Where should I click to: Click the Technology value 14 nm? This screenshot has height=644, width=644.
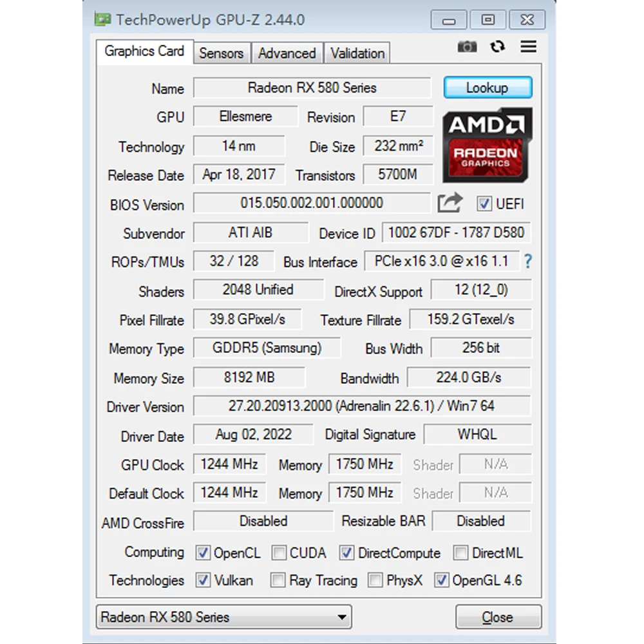click(x=239, y=146)
